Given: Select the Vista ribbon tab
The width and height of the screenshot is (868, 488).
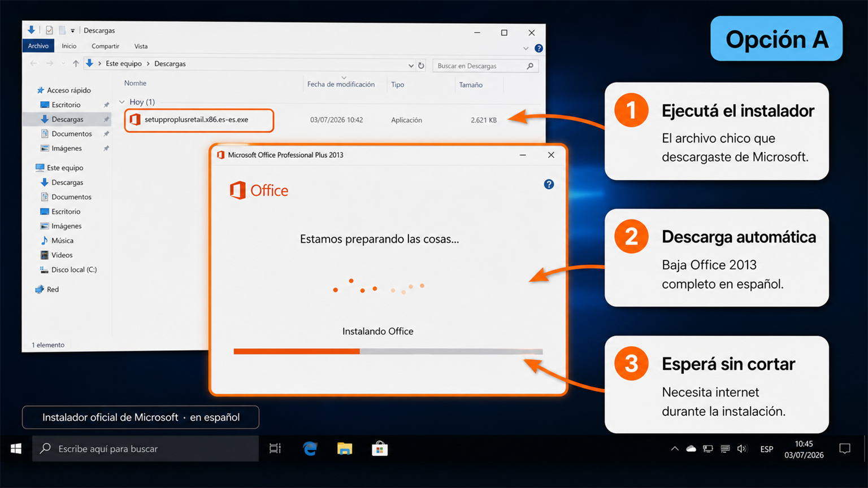Looking at the screenshot, I should (x=141, y=46).
